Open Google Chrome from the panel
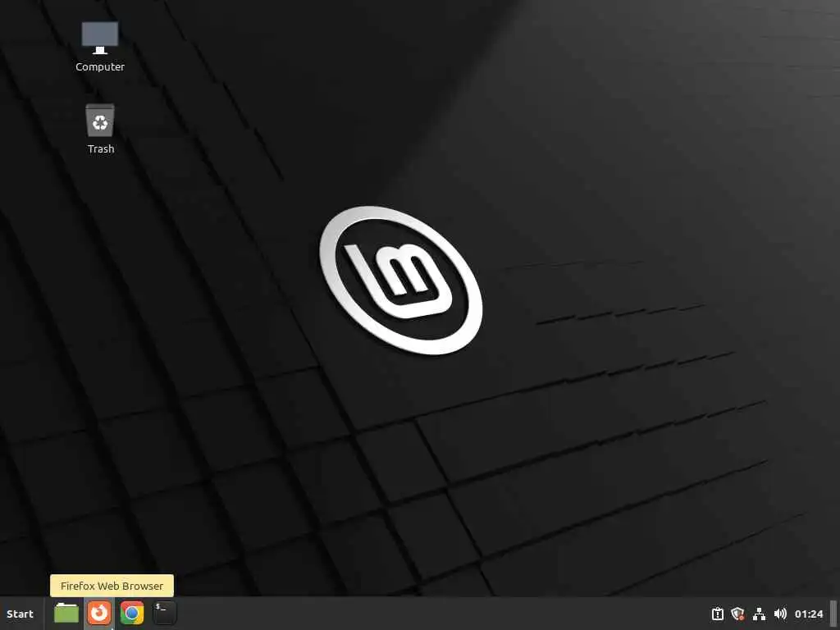Image resolution: width=840 pixels, height=630 pixels. pos(132,613)
